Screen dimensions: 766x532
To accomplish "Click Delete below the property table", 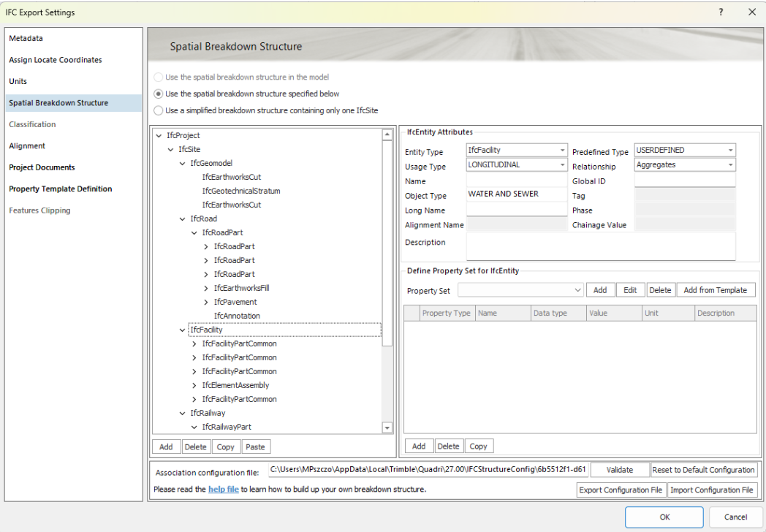I will (x=449, y=446).
